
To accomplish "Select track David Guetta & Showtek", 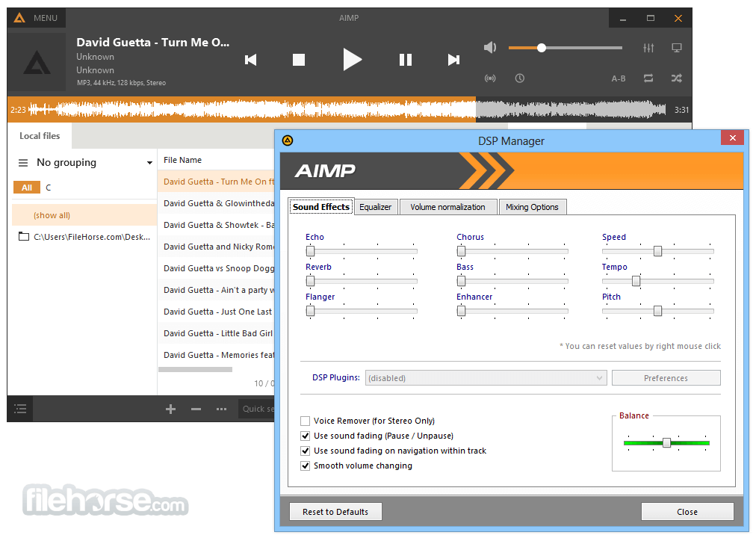I will (x=217, y=225).
